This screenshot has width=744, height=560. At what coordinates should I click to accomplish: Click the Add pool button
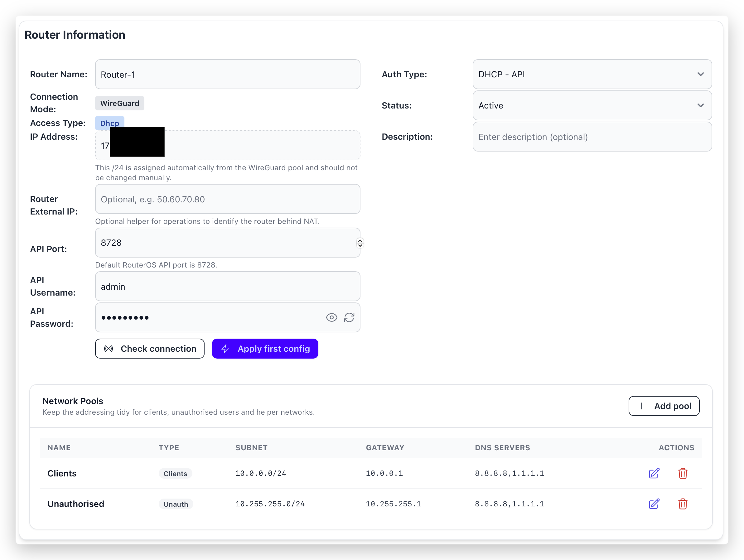click(x=664, y=406)
